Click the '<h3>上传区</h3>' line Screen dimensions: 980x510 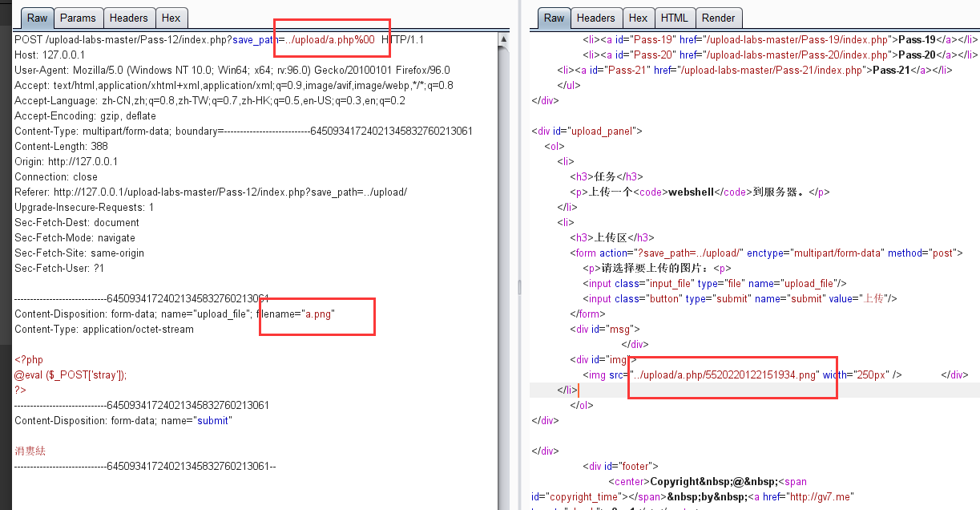612,237
